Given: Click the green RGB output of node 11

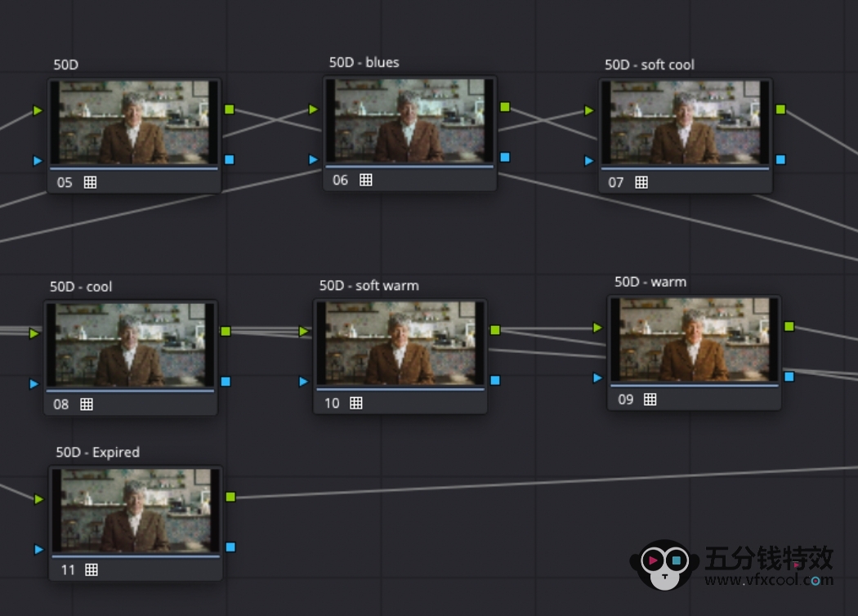Looking at the screenshot, I should coord(230,497).
